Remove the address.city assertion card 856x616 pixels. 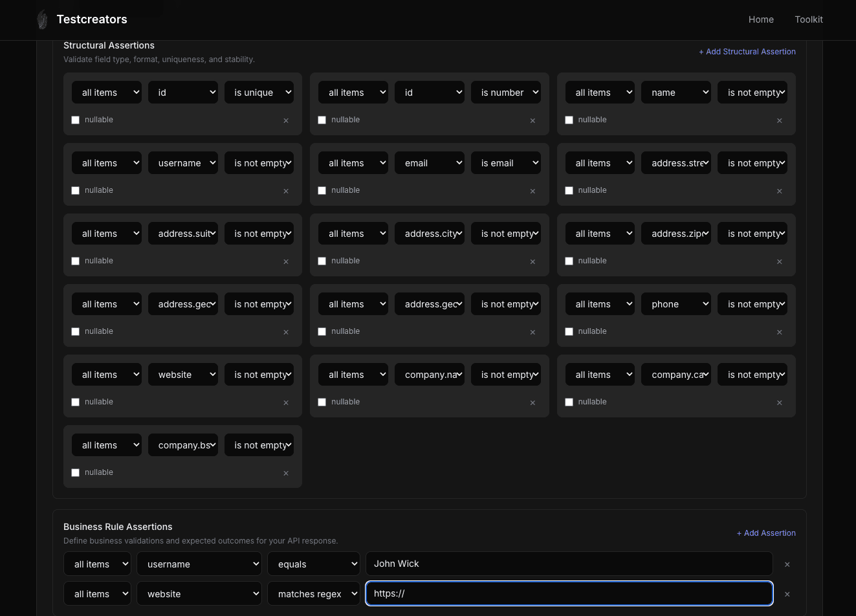[x=532, y=261]
